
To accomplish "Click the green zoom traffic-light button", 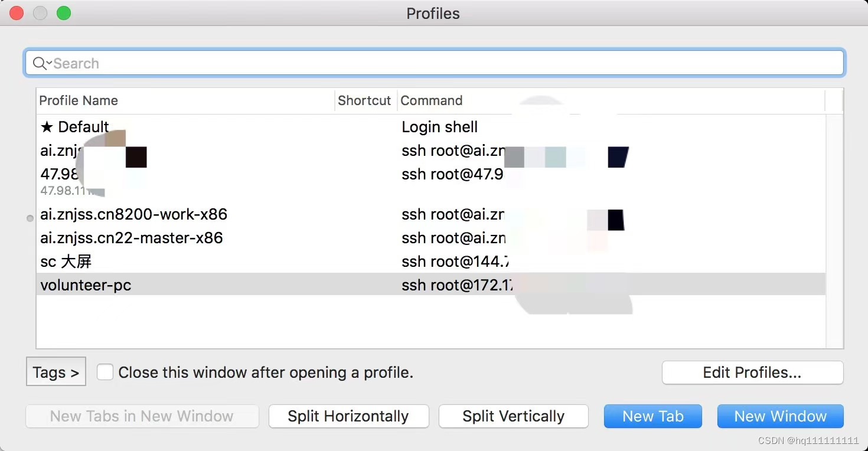I will [63, 12].
